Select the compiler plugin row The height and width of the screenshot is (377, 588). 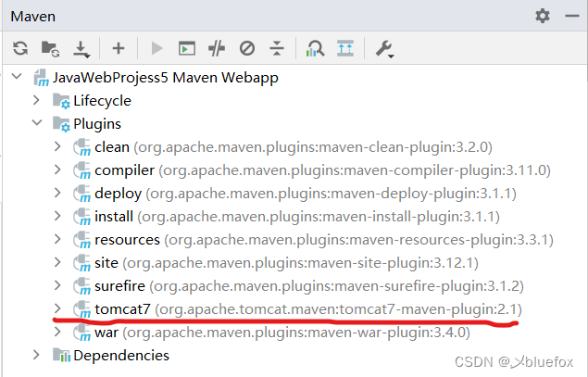pyautogui.click(x=322, y=170)
